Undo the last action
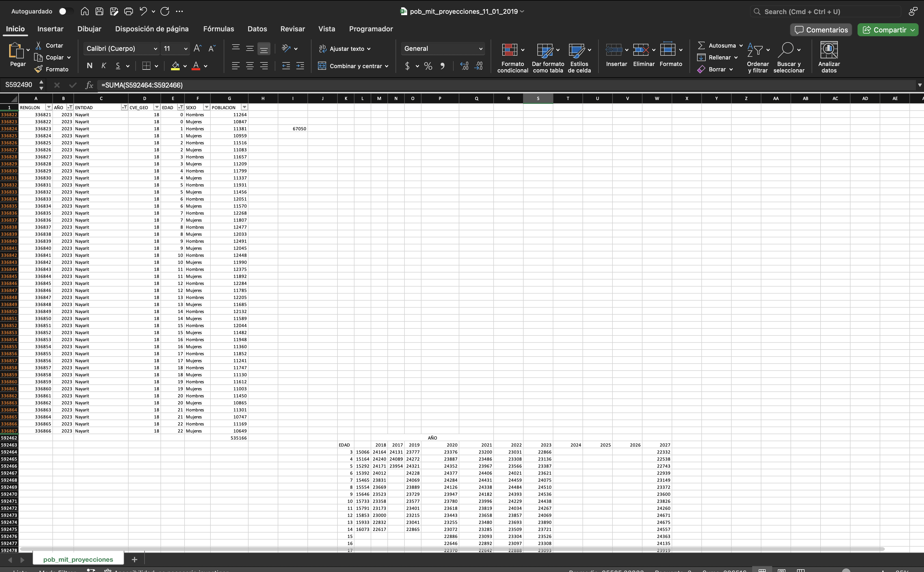This screenshot has width=924, height=572. 143,11
